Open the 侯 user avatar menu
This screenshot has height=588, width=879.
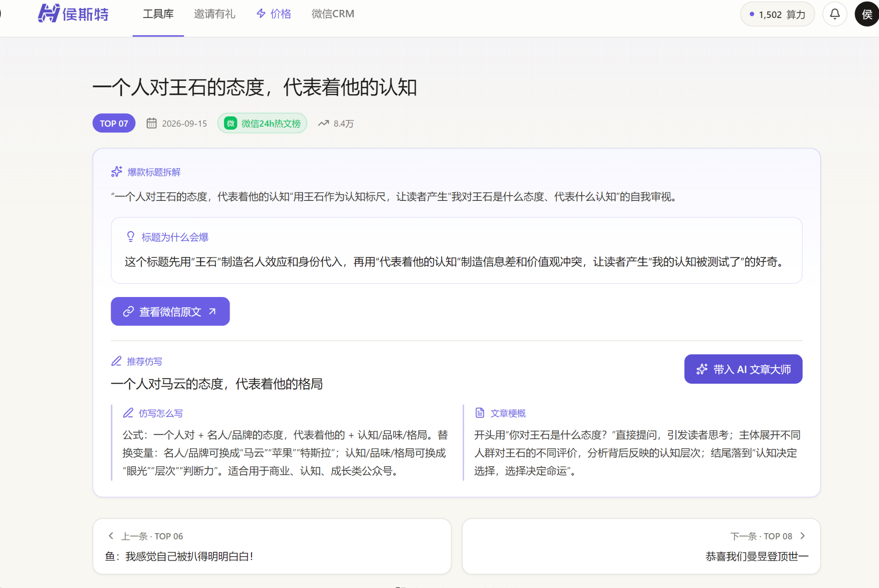pyautogui.click(x=867, y=14)
